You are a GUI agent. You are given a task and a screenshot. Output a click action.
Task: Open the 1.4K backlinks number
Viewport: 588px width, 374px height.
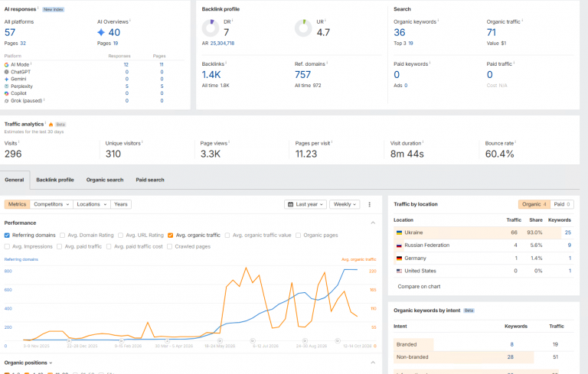point(211,75)
